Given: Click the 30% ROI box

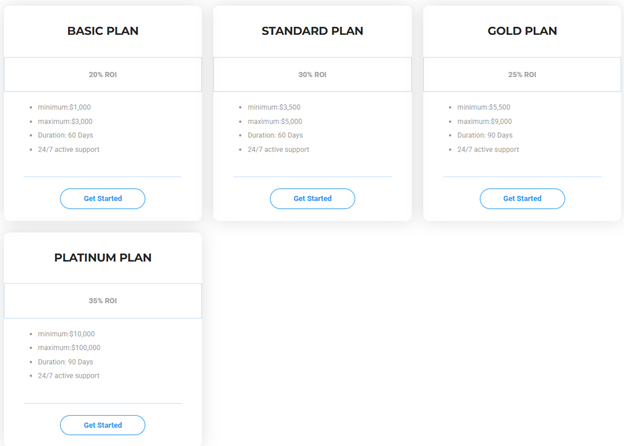Looking at the screenshot, I should click(x=312, y=75).
